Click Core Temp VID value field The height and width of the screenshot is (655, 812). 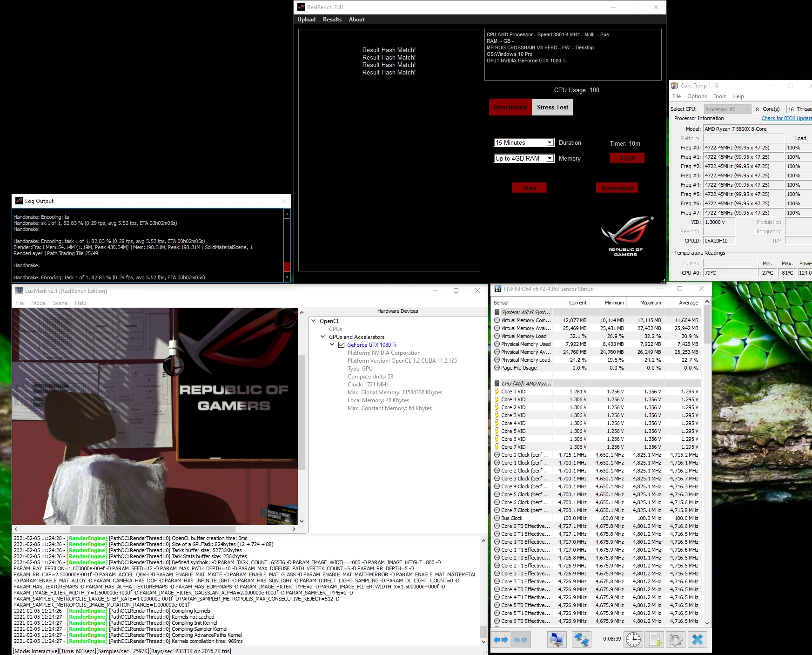[x=719, y=222]
